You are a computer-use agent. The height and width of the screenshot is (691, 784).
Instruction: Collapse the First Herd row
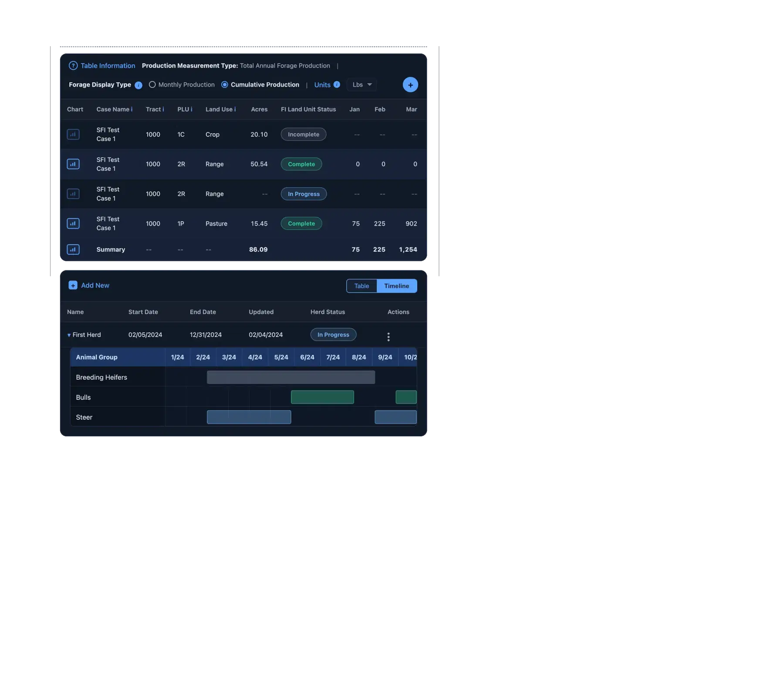(x=69, y=335)
